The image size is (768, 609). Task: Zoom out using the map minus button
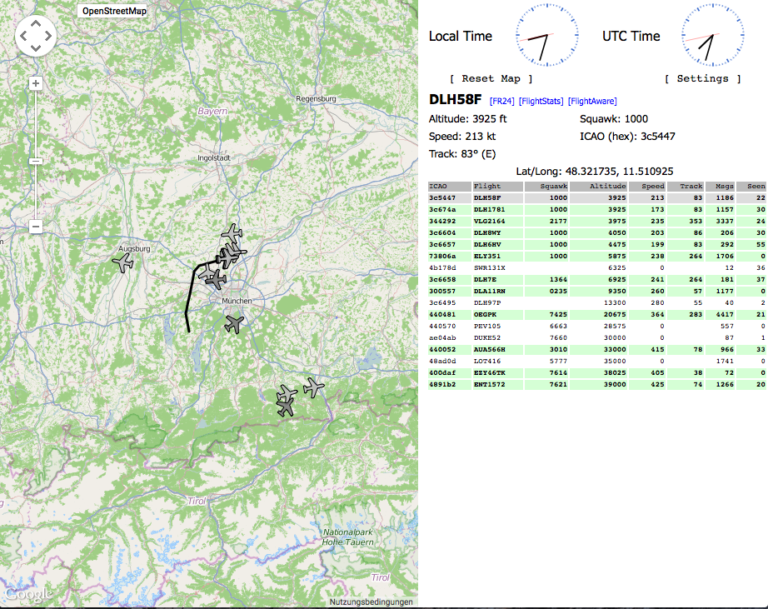[36, 226]
